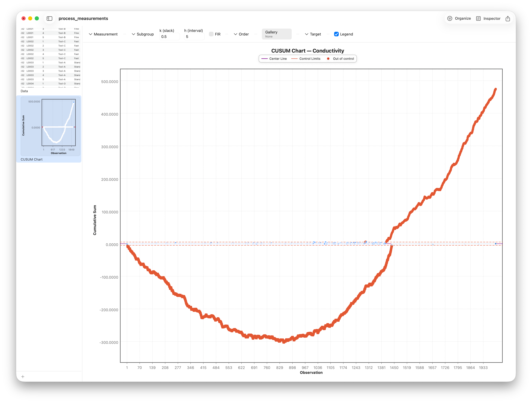Image resolution: width=532 pixels, height=403 pixels.
Task: Click the 400.0000 y-axis tick label
Action: pyautogui.click(x=110, y=114)
